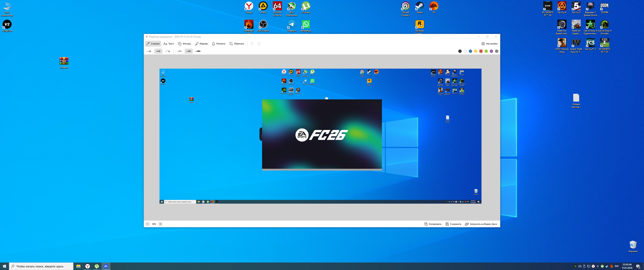Click Копировать button
This screenshot has width=644, height=270.
[x=433, y=224]
